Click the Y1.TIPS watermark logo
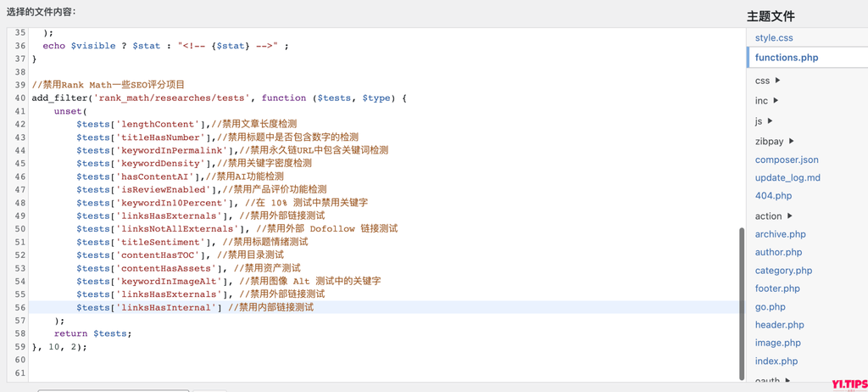 (x=848, y=384)
